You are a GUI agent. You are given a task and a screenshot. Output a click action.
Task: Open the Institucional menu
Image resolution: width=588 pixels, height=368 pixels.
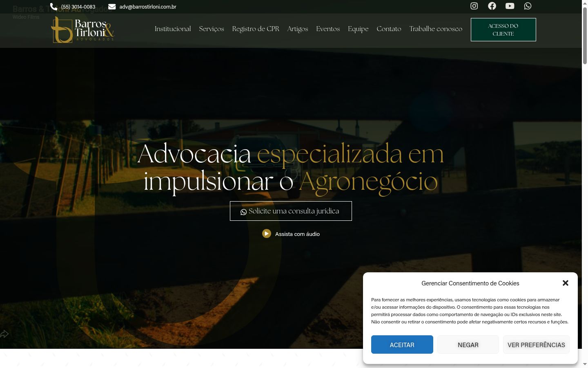pyautogui.click(x=173, y=29)
